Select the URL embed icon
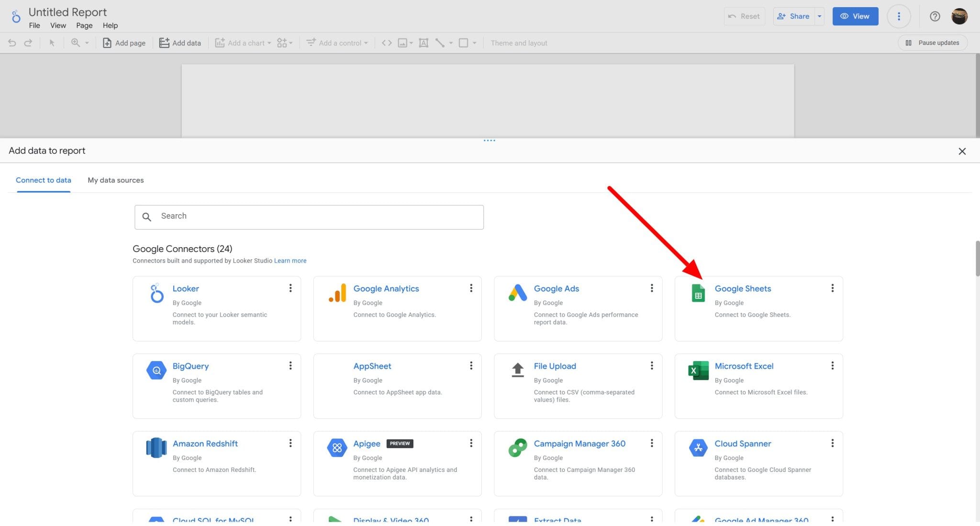980x526 pixels. point(387,43)
